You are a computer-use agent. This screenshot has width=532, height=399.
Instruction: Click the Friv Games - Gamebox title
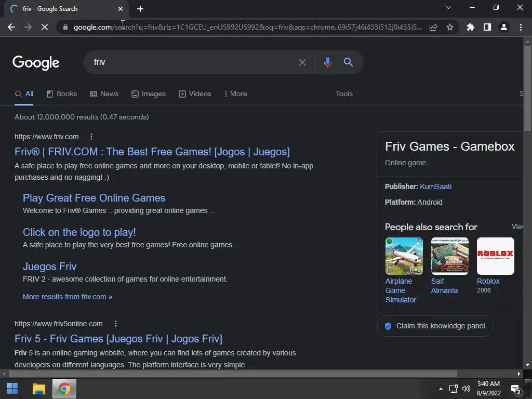[450, 147]
